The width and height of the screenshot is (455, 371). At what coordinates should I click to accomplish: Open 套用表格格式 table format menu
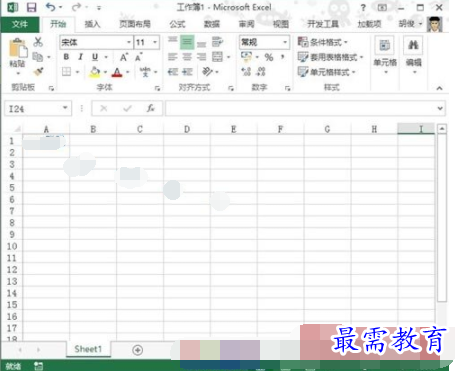[330, 57]
